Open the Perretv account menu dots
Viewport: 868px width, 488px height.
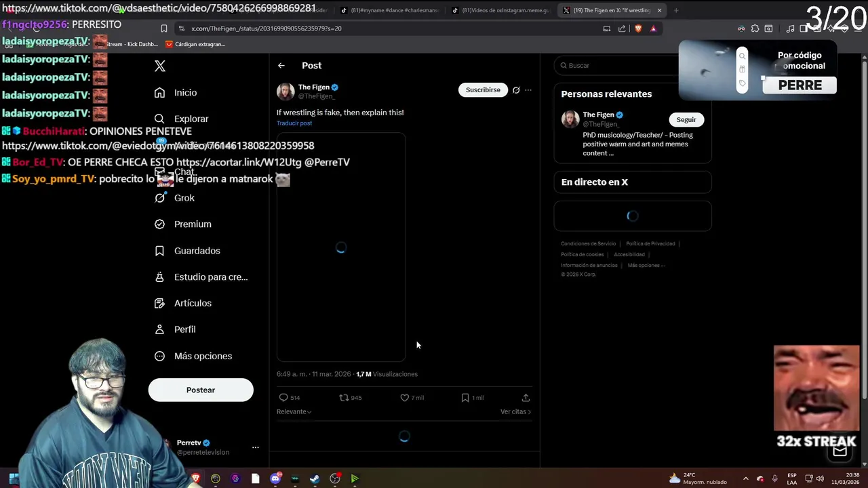coord(256,447)
